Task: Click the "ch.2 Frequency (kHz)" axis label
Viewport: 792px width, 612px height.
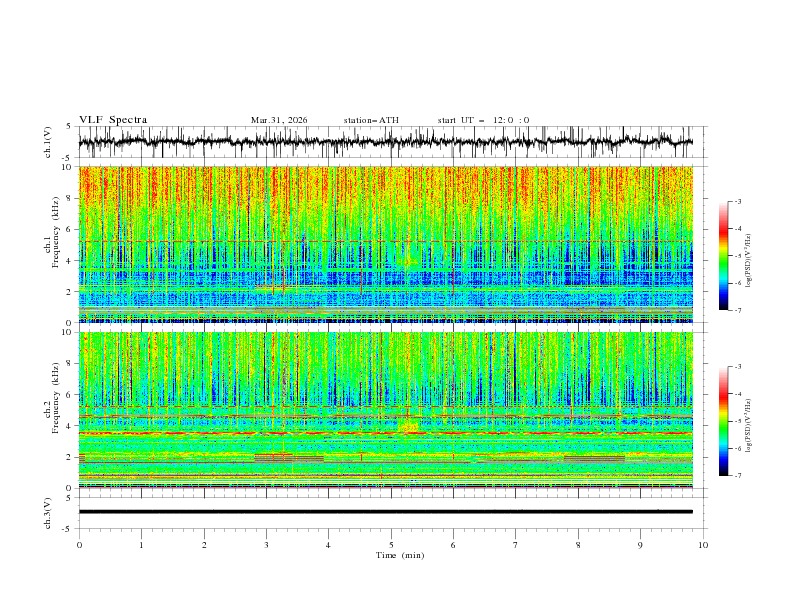Action: [52, 398]
